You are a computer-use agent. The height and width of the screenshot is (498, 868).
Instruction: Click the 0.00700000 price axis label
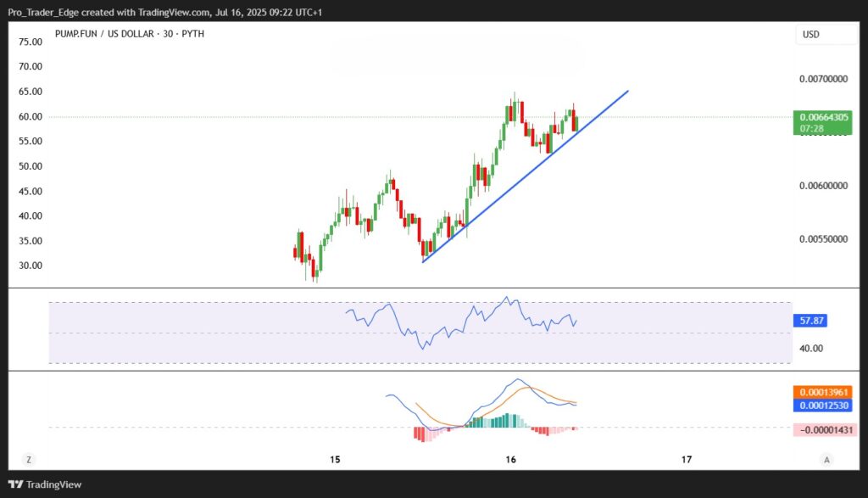(823, 79)
